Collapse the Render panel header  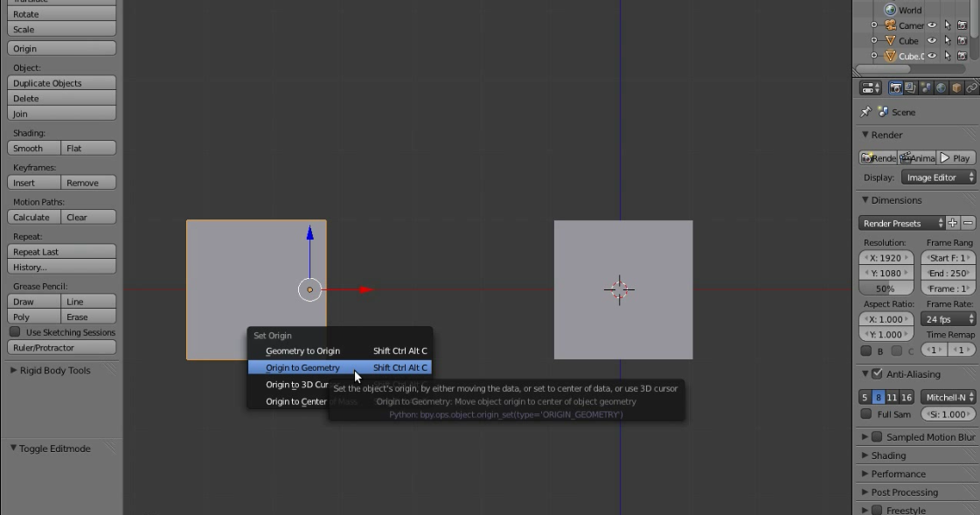(884, 135)
